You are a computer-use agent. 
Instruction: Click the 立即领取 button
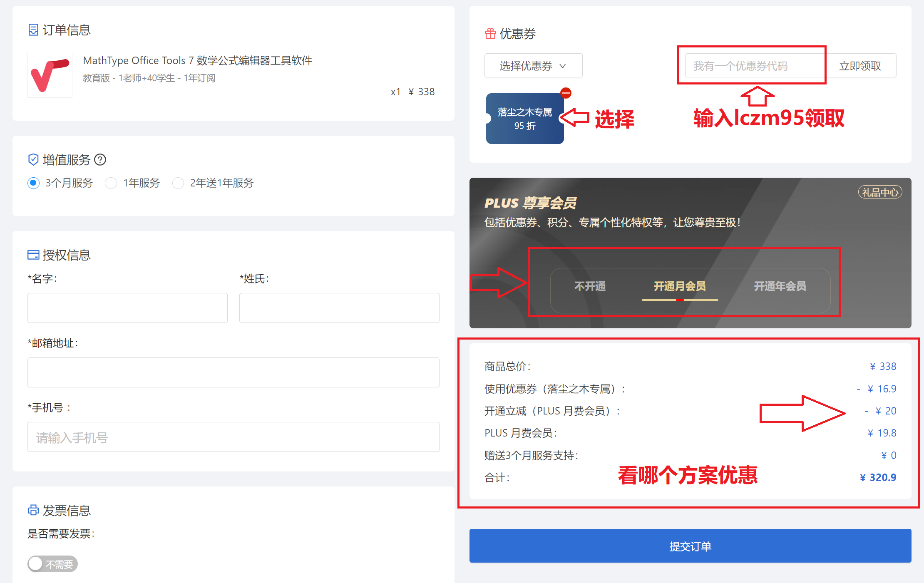click(x=860, y=65)
